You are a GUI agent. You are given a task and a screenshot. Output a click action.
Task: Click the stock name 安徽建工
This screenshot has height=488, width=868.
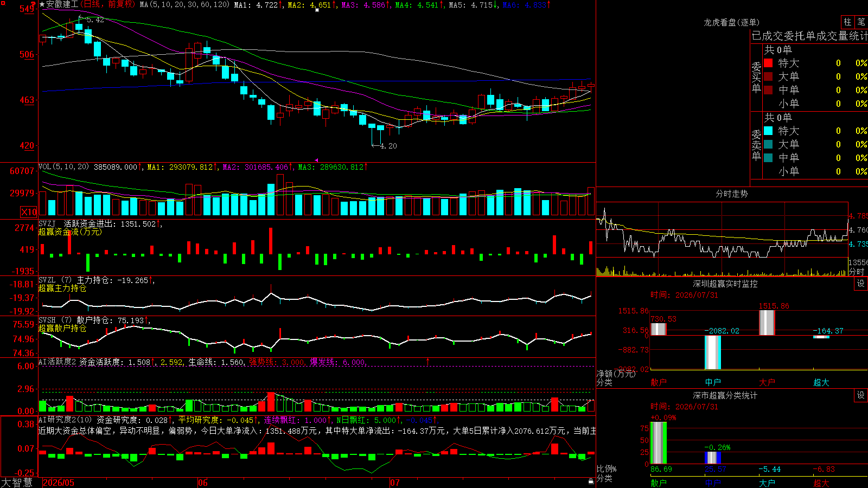coord(62,4)
